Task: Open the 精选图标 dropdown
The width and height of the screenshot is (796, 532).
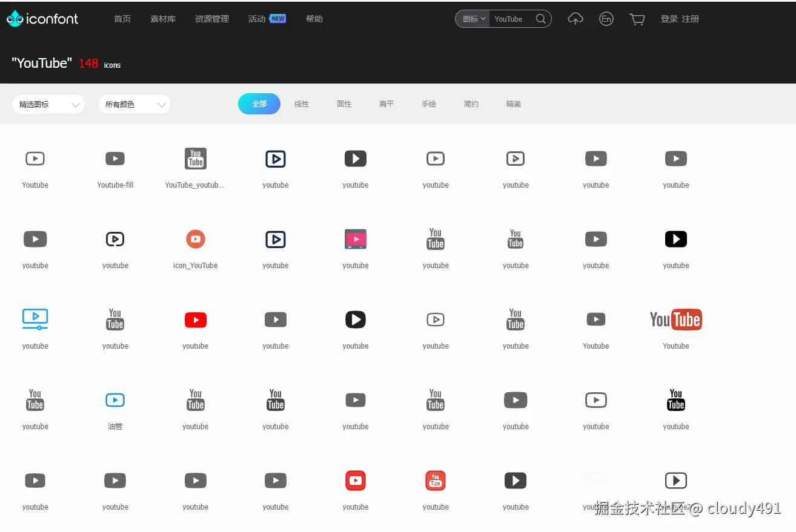Action: (x=48, y=104)
